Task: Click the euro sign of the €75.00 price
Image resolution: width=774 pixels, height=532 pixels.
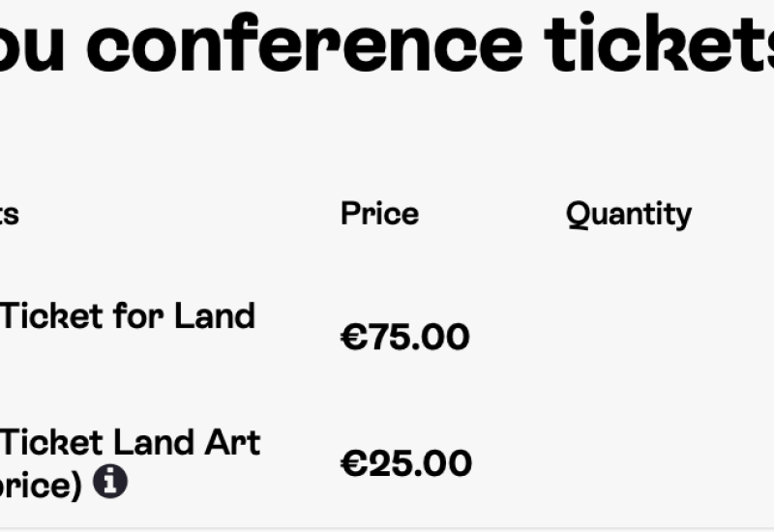Action: pos(354,337)
